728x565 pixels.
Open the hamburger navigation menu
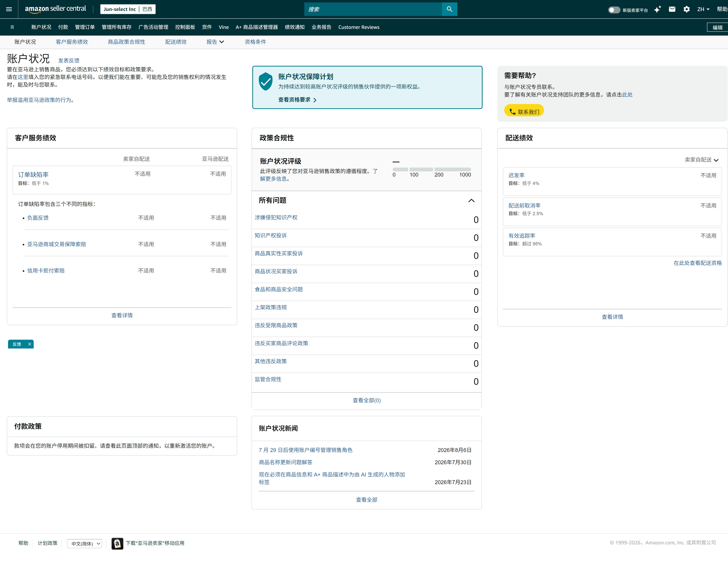coord(9,9)
